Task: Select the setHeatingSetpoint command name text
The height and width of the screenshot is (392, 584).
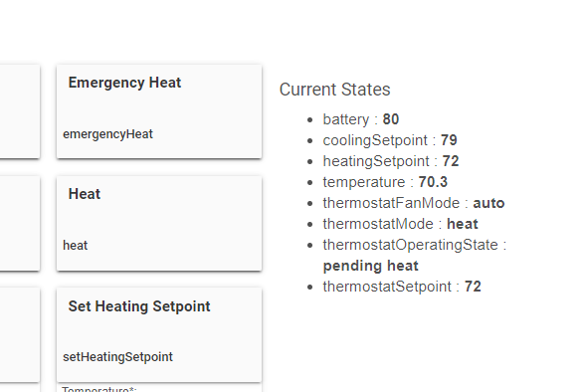Action: [x=117, y=357]
